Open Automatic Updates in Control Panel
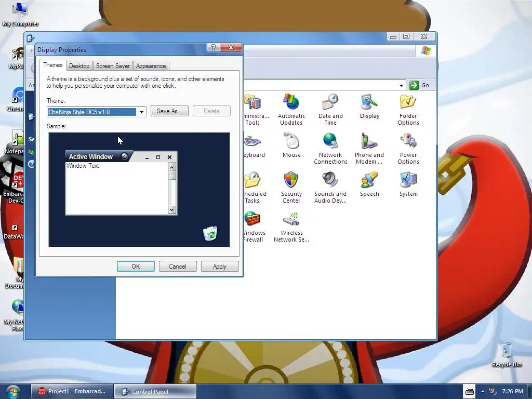 [291, 109]
